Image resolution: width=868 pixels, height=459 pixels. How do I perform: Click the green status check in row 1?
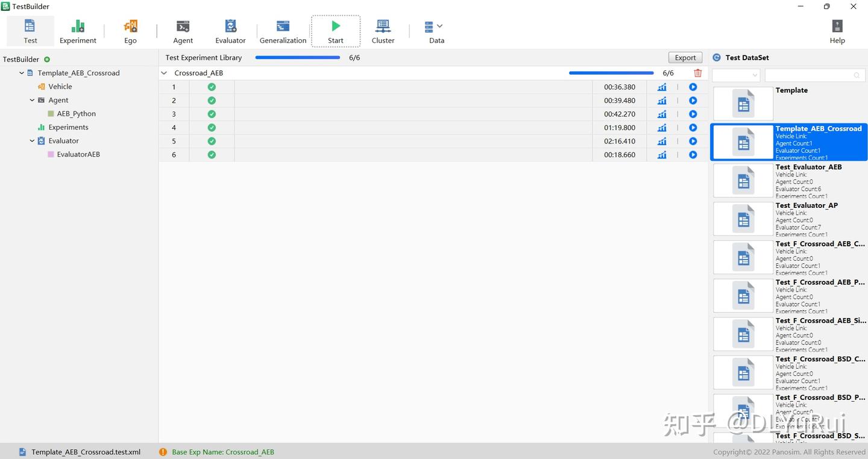click(212, 87)
